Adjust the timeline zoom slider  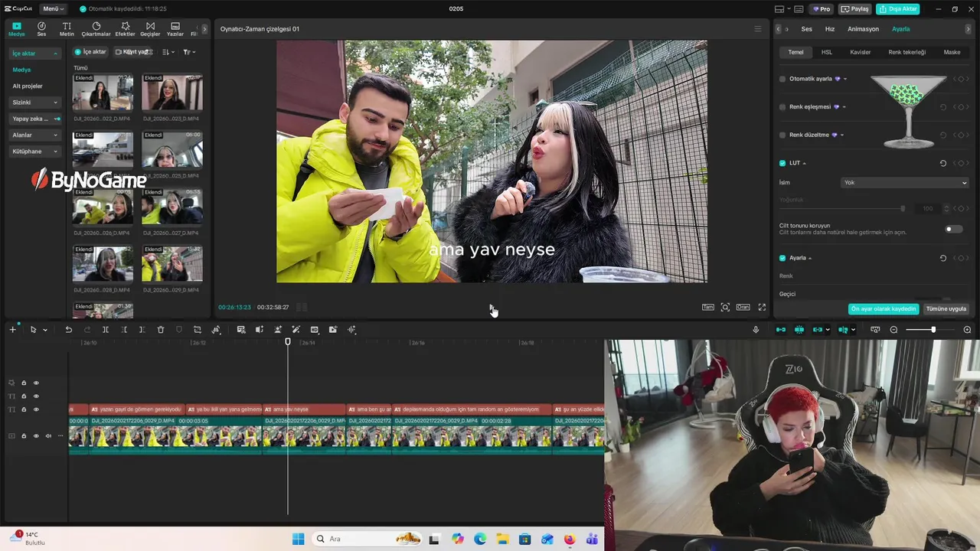933,330
